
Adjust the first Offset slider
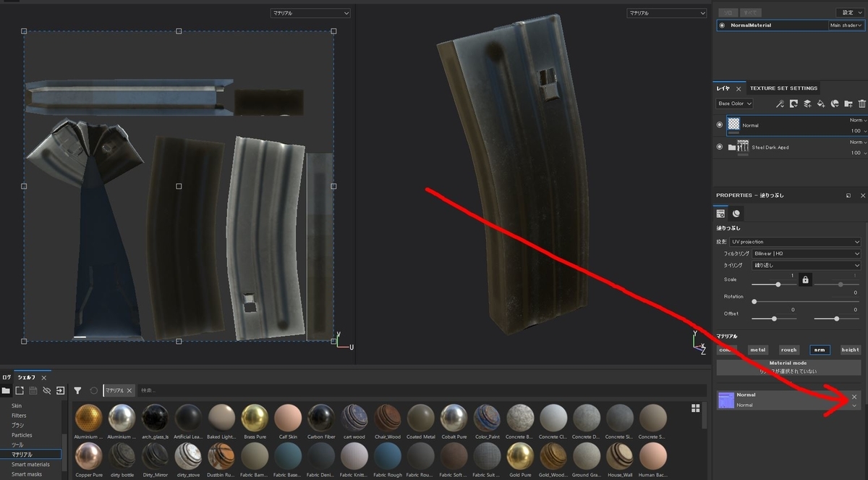pos(775,319)
